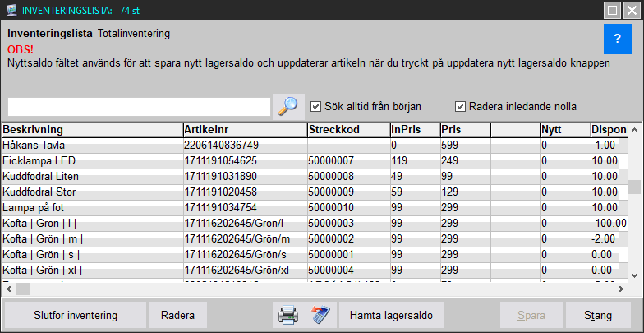
Task: Toggle 'Sök alltid från början' checkbox
Action: (316, 106)
